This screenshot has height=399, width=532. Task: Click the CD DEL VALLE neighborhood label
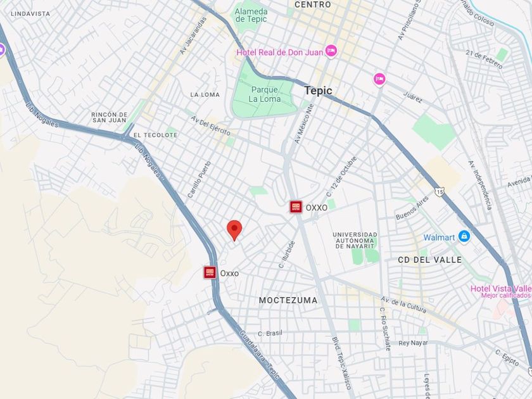coord(429,260)
